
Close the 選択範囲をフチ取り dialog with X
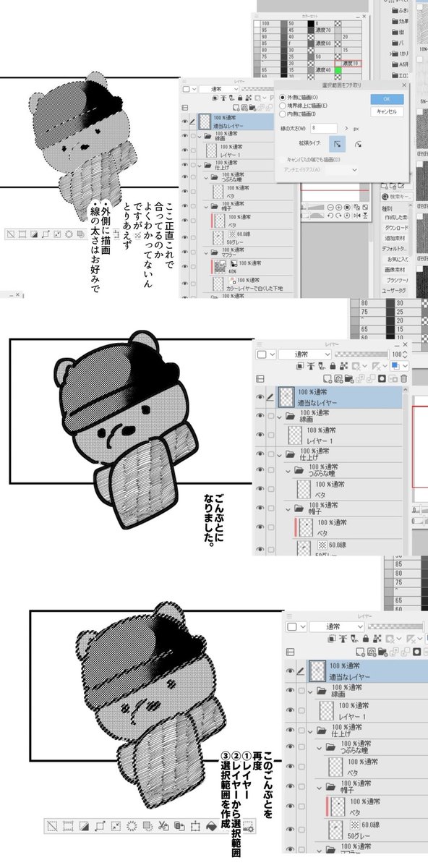[x=403, y=85]
